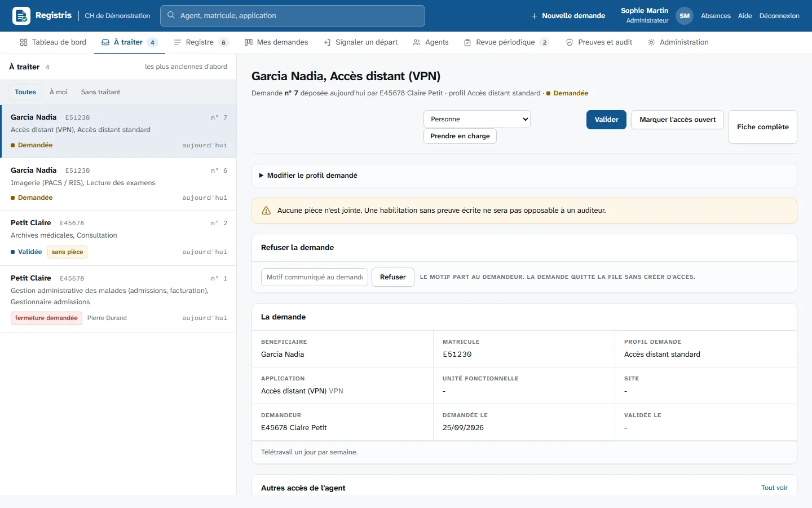Viewport: 812px width, 508px height.
Task: Click the Valider button
Action: 606,120
